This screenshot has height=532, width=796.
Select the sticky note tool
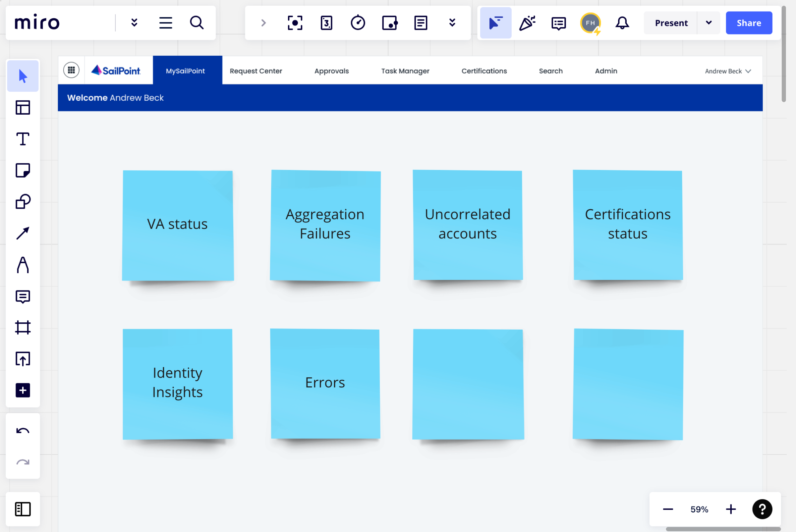click(23, 170)
